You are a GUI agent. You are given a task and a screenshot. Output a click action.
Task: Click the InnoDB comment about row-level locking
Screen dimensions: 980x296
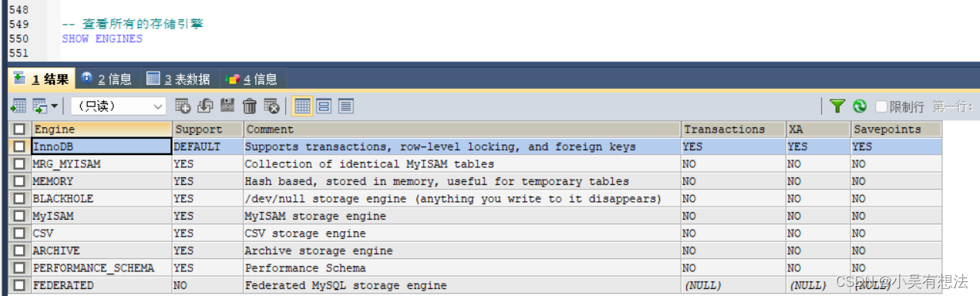point(463,146)
